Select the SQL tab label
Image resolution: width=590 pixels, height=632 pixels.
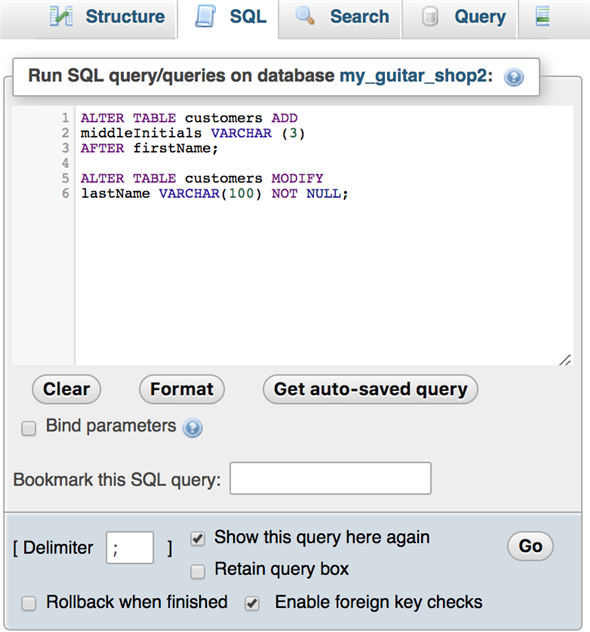248,17
